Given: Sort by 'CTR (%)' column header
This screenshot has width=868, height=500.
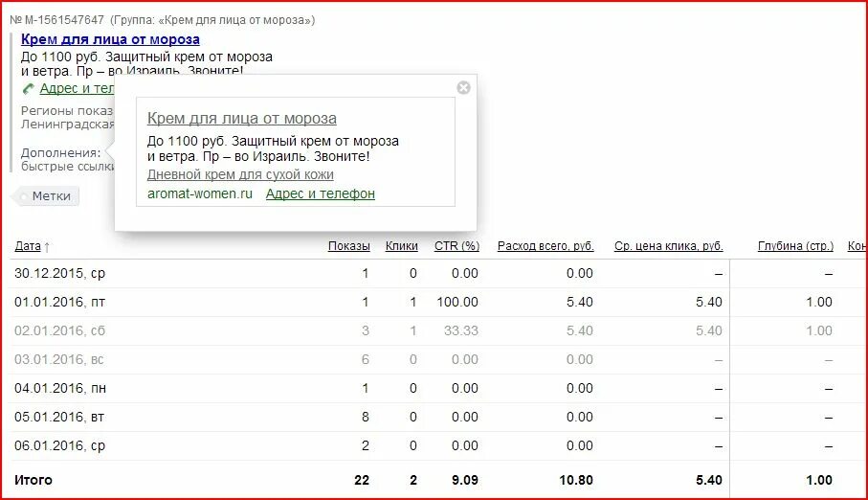Looking at the screenshot, I should 456,246.
